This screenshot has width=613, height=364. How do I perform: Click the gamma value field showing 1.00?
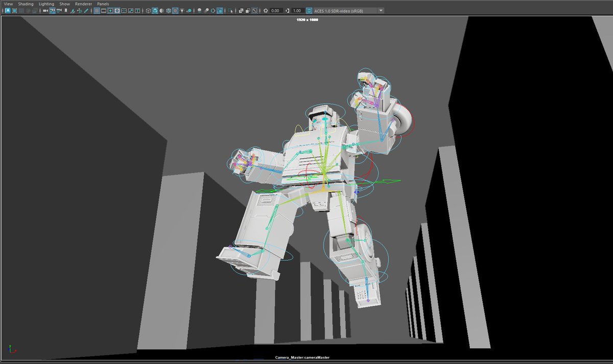[297, 10]
